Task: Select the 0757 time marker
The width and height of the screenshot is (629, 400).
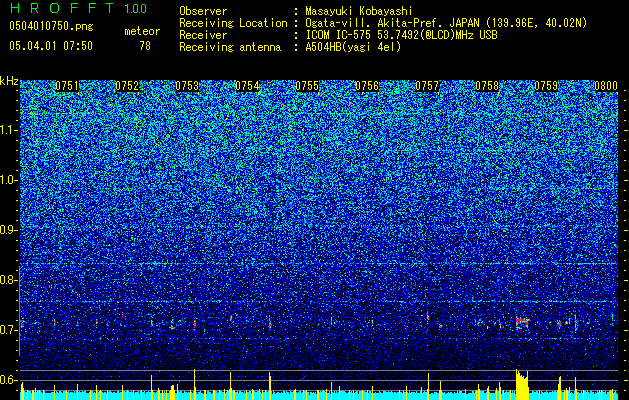Action: [x=427, y=86]
